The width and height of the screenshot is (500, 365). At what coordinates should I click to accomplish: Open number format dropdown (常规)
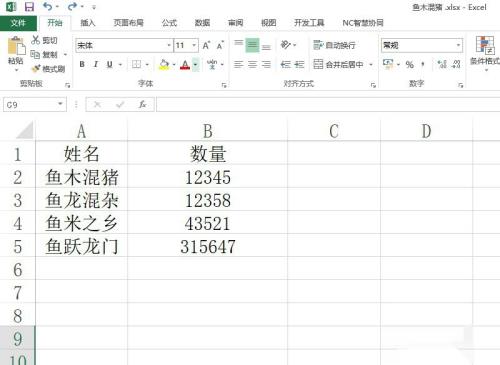tap(459, 45)
